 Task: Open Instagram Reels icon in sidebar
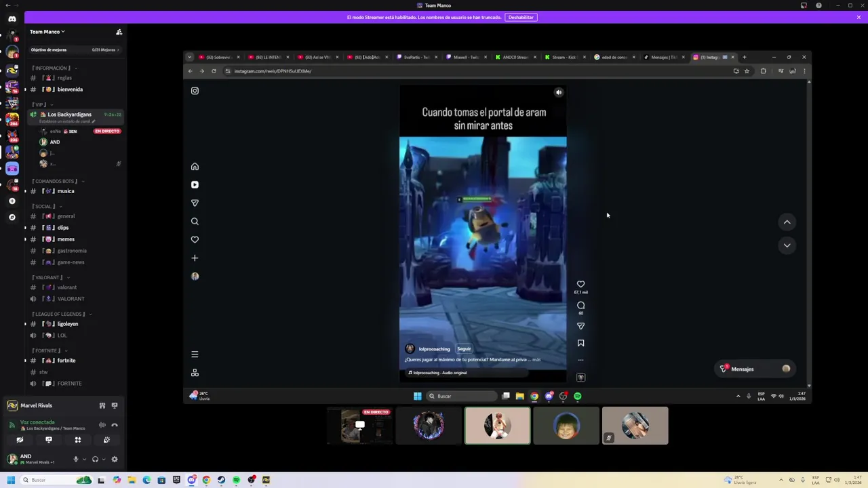point(195,184)
